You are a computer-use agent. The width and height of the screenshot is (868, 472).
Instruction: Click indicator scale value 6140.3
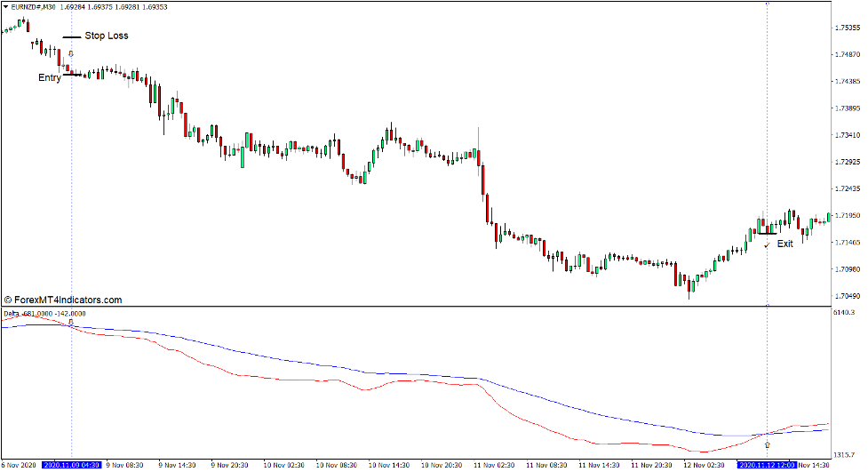[x=844, y=313]
